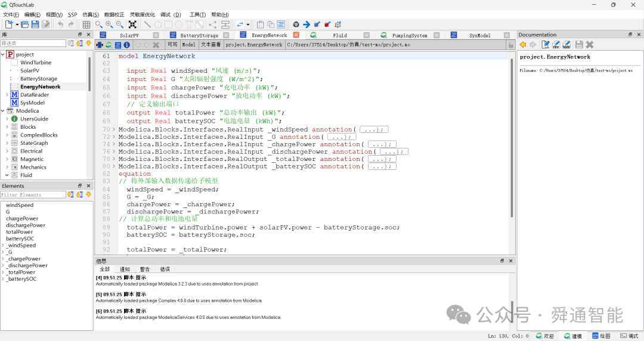Edit documentation header icon
The width and height of the screenshot is (644, 341).
coord(567,44)
